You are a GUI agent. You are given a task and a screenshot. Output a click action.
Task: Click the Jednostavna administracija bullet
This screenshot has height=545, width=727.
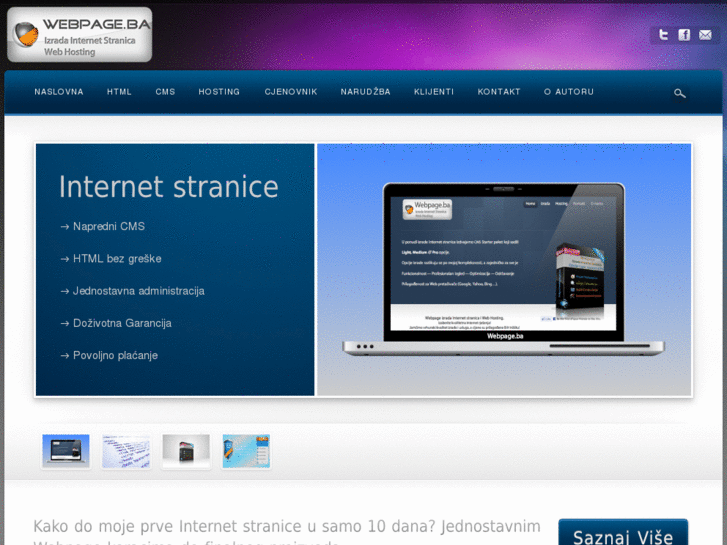click(133, 291)
